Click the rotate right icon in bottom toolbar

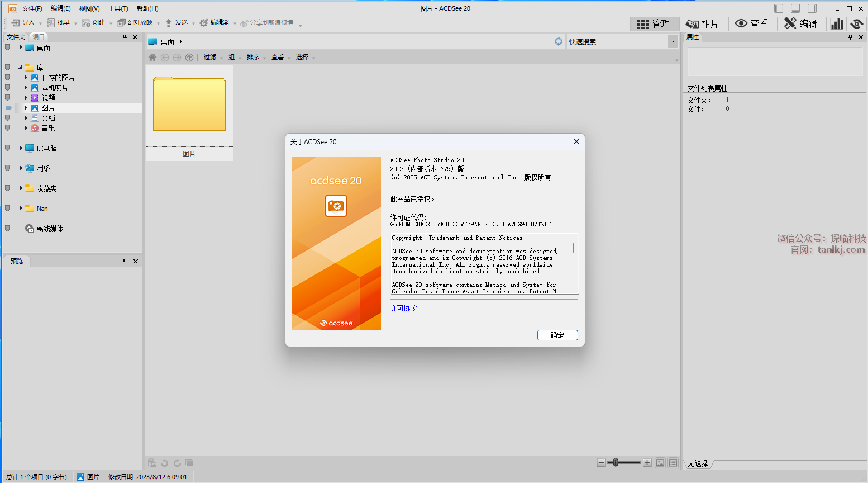[177, 463]
